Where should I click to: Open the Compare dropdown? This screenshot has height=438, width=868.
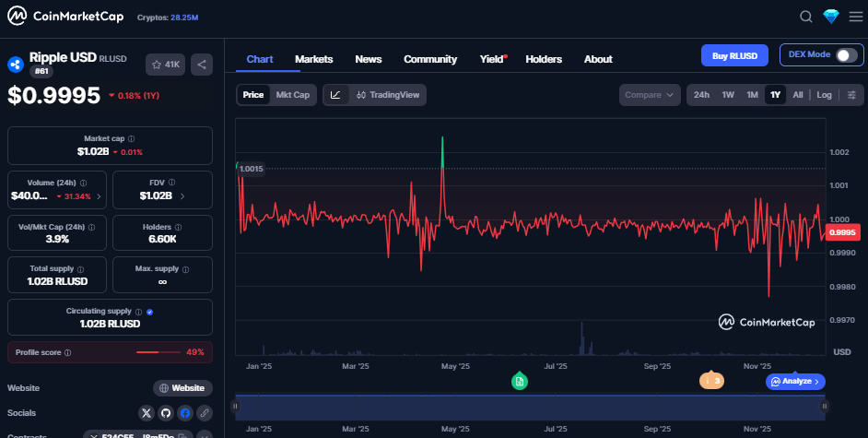point(650,95)
